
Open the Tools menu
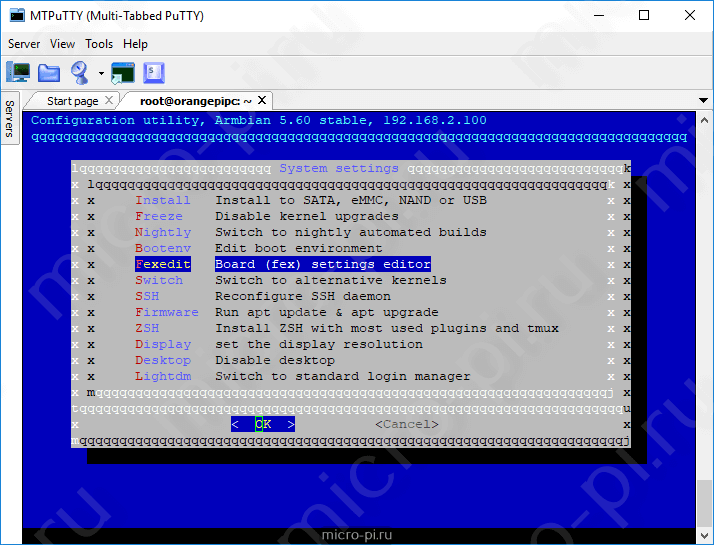[x=99, y=44]
